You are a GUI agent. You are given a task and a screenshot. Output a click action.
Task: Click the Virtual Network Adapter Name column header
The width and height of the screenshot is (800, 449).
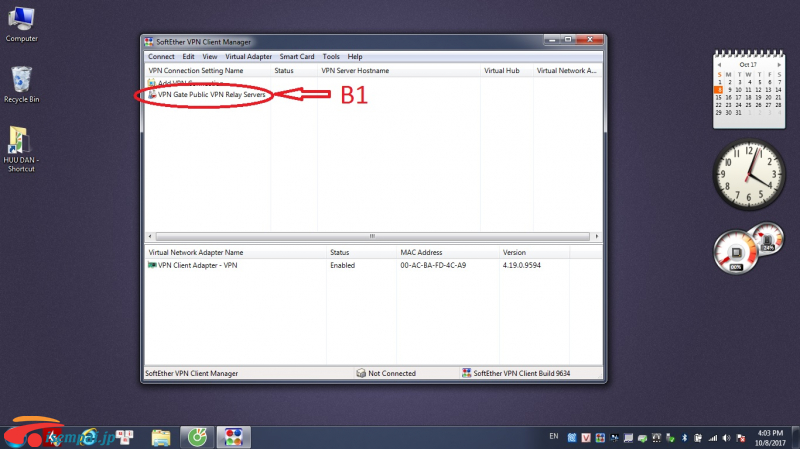pos(236,253)
